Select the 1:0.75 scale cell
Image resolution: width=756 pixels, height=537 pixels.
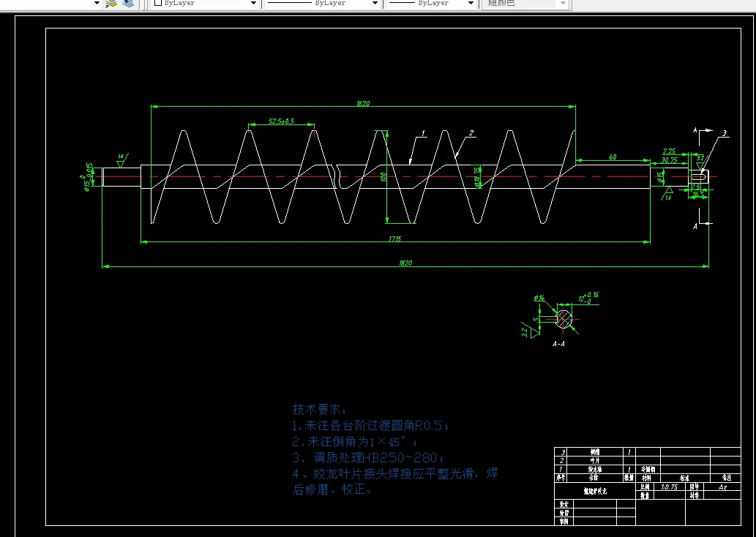click(x=670, y=487)
